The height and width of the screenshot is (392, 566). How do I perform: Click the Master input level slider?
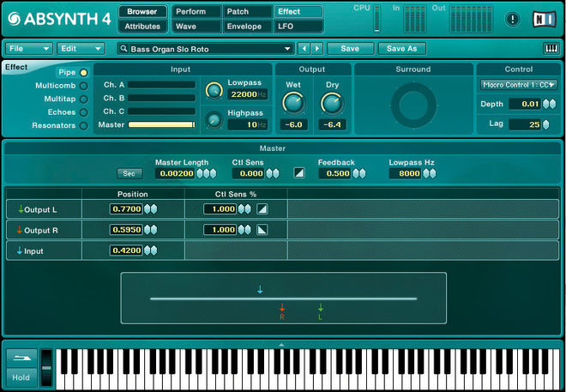coord(162,124)
